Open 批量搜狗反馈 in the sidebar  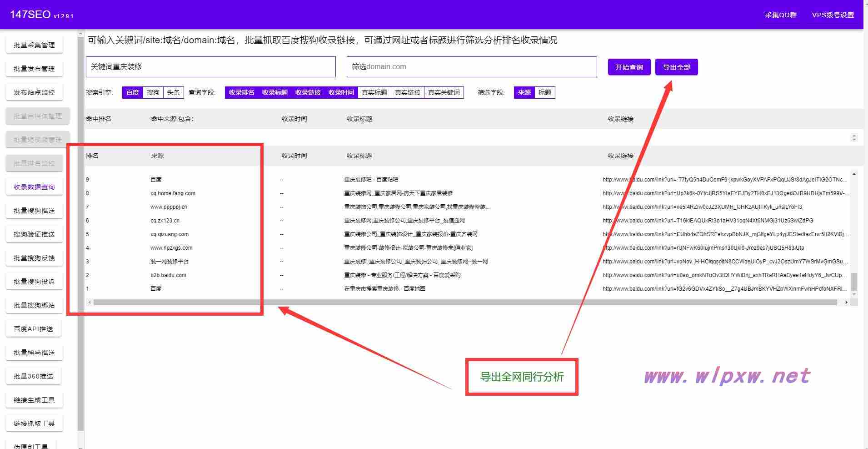tap(34, 258)
